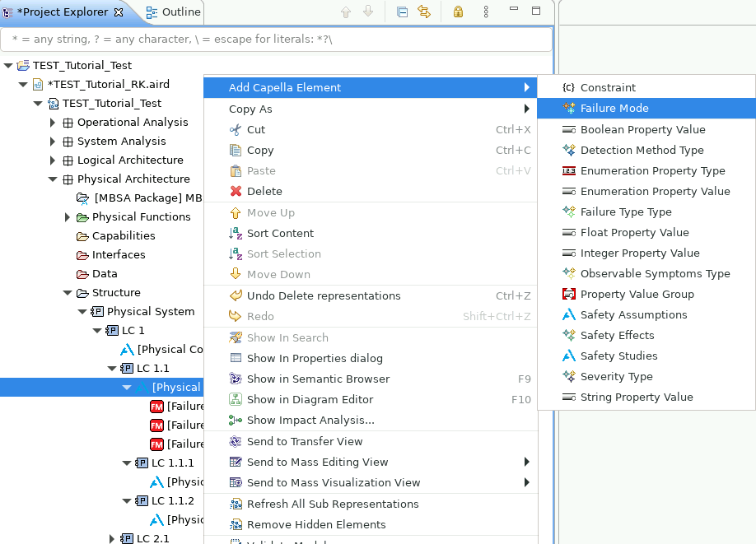
Task: Expand the Logical Architecture node
Action: tap(53, 160)
